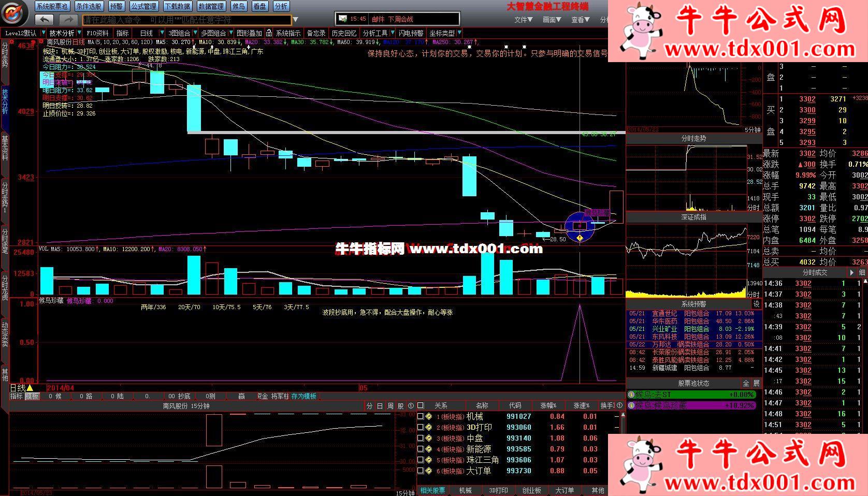868x496 pixels.
Task: Click the 周 period button in 15分钟 panel
Action: [x=390, y=406]
